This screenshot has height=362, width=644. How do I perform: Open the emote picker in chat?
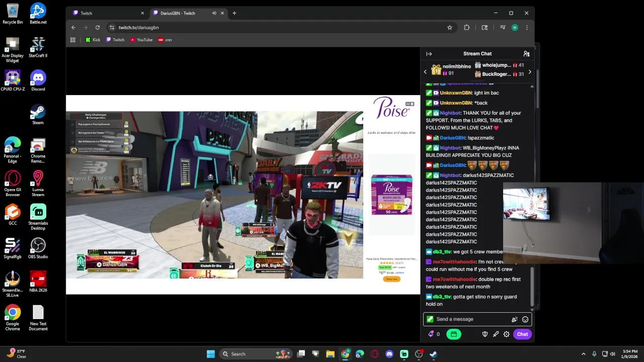coord(525,319)
